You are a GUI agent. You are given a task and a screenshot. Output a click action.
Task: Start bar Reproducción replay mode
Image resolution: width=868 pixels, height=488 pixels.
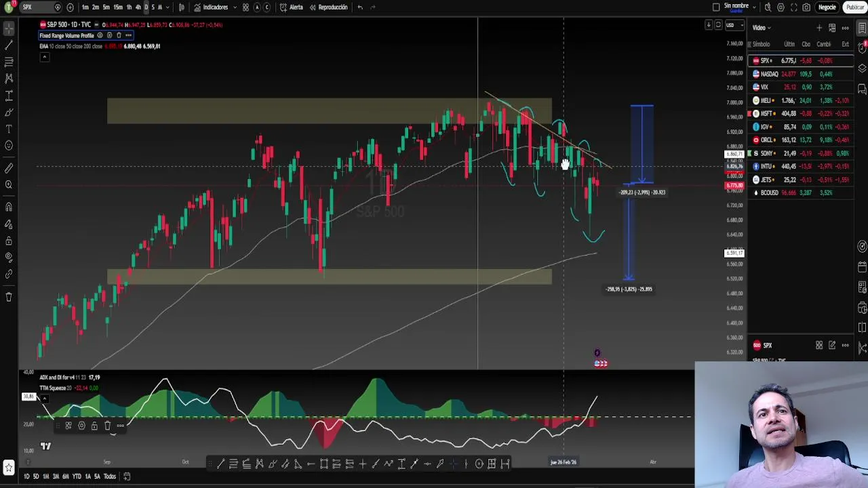(328, 7)
